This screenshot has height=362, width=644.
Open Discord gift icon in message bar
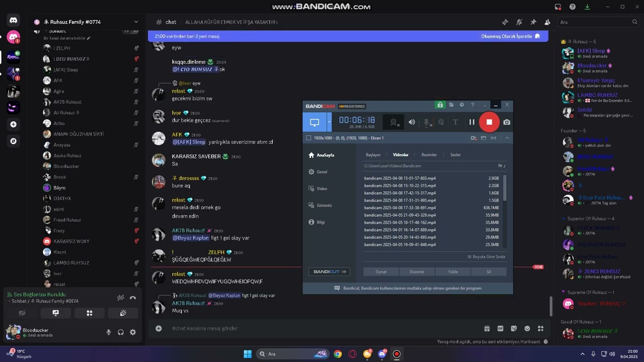click(x=487, y=328)
